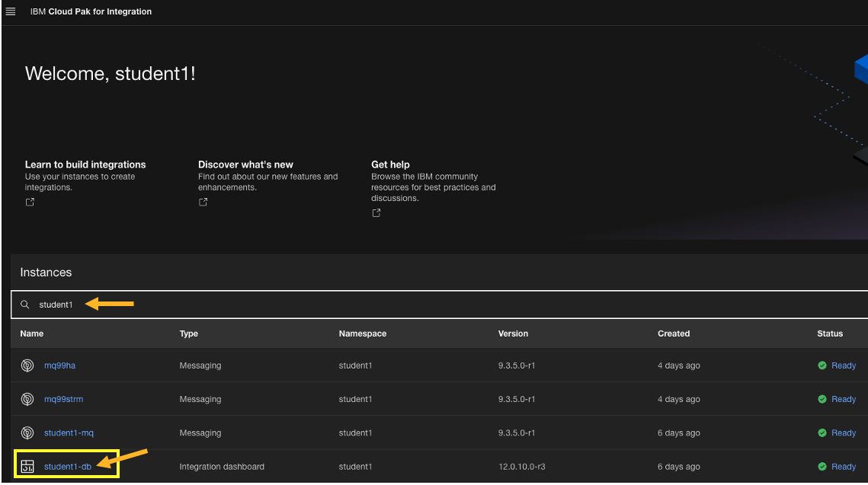This screenshot has height=485, width=868.
Task: Click the external link icon under Learn to build integrations
Action: 30,203
